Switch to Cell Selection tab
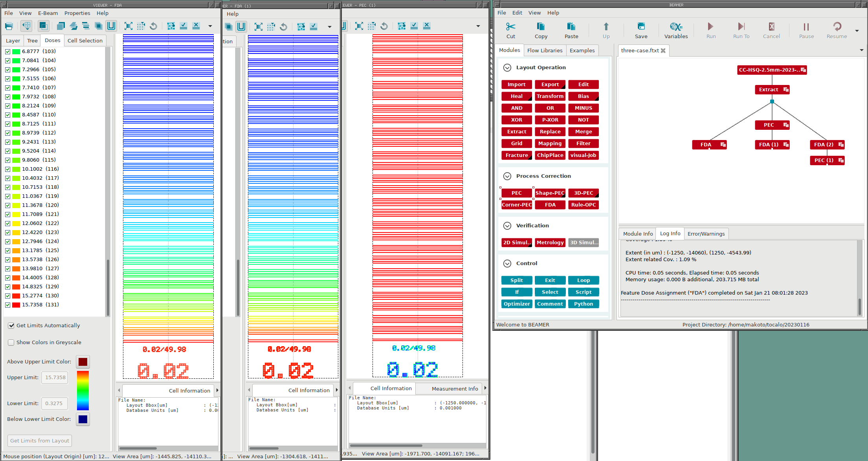868x461 pixels. tap(85, 41)
